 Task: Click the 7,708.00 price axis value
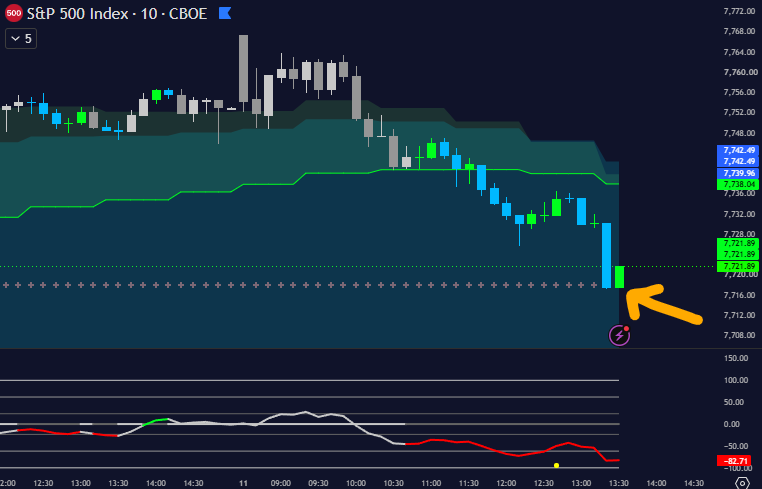[x=739, y=335]
